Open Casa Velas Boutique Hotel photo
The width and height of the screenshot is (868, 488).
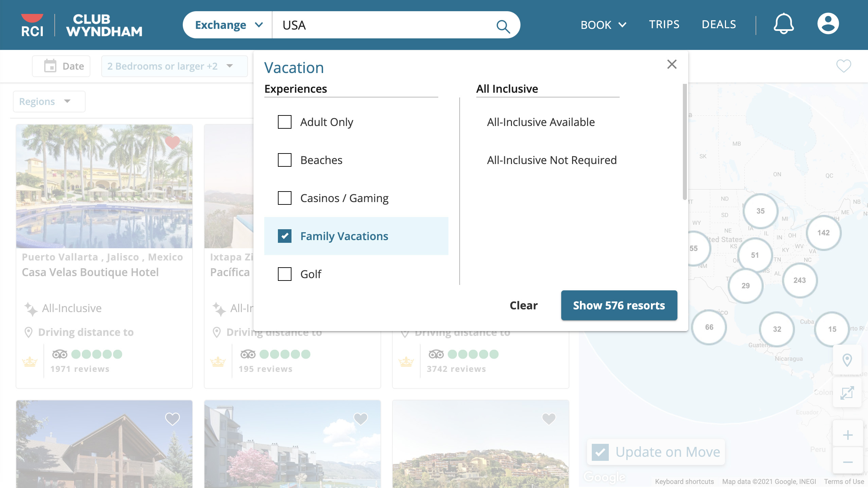(x=104, y=186)
